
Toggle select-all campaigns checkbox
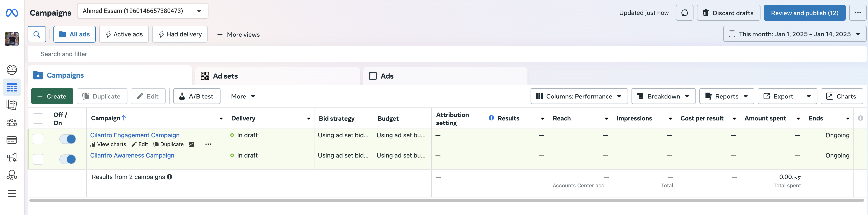pos(38,118)
